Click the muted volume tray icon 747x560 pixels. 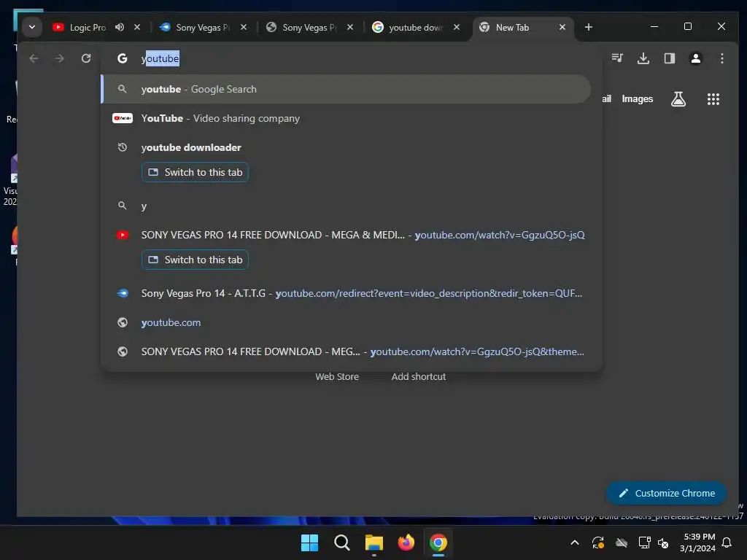[662, 542]
